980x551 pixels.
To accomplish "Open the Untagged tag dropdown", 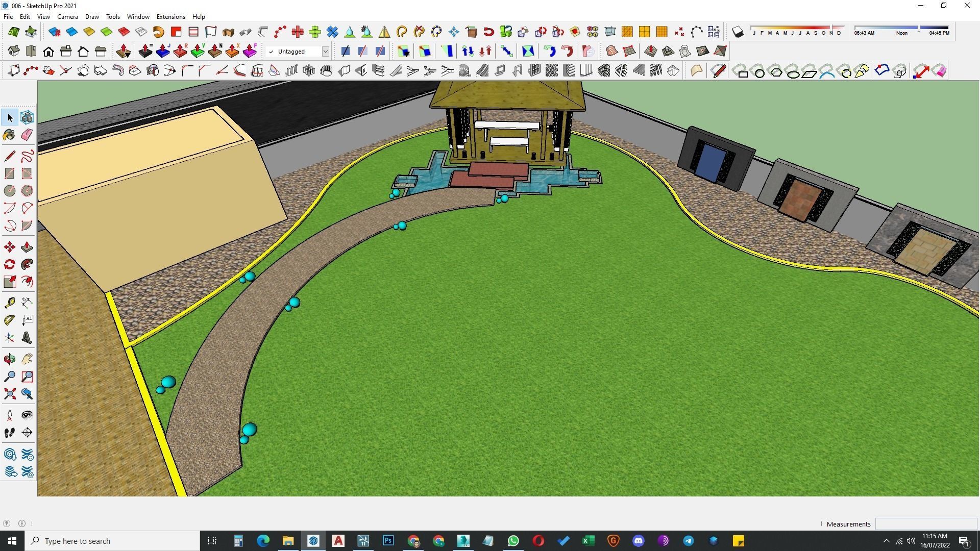I will click(x=325, y=52).
